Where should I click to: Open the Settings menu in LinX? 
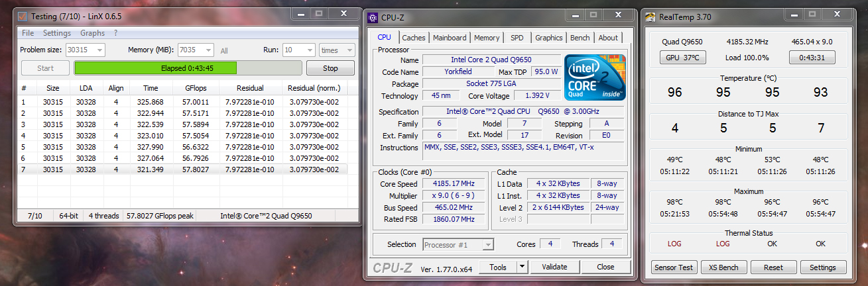57,33
